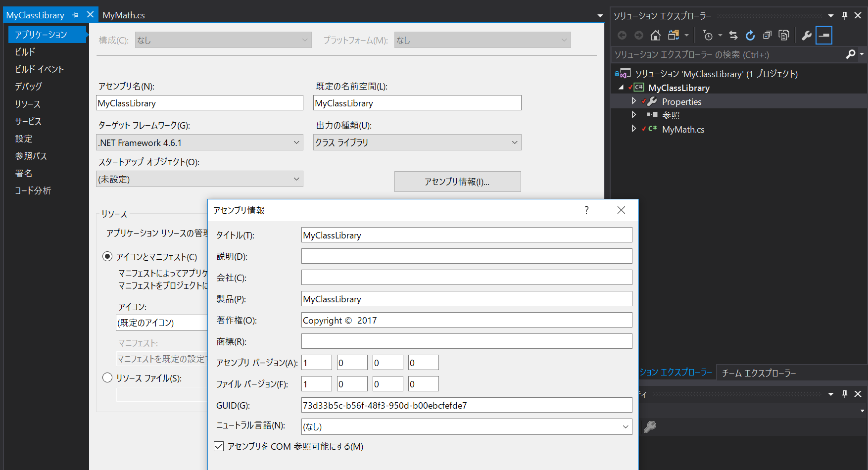This screenshot has height=470, width=868.
Task: Open the 参照パス settings page
Action: (x=31, y=156)
